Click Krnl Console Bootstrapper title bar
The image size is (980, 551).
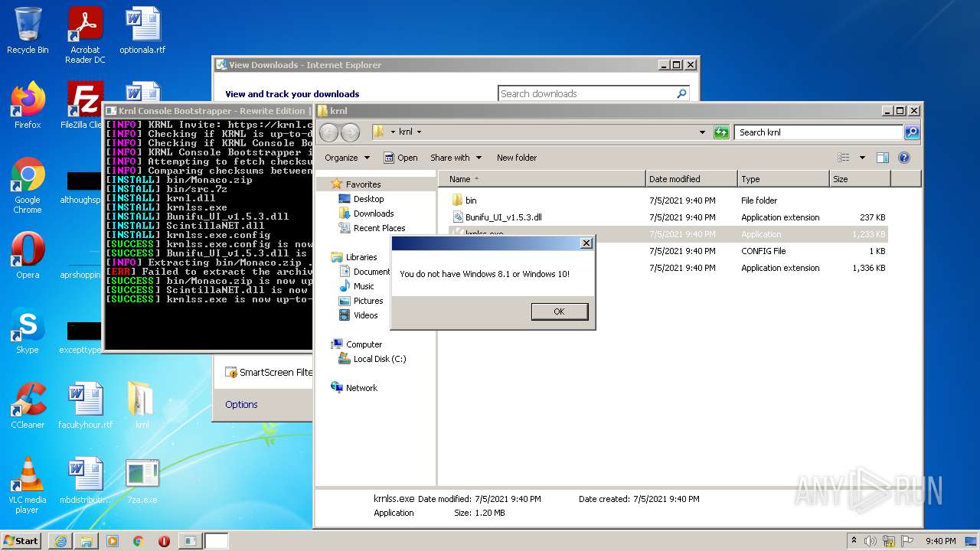(x=208, y=111)
